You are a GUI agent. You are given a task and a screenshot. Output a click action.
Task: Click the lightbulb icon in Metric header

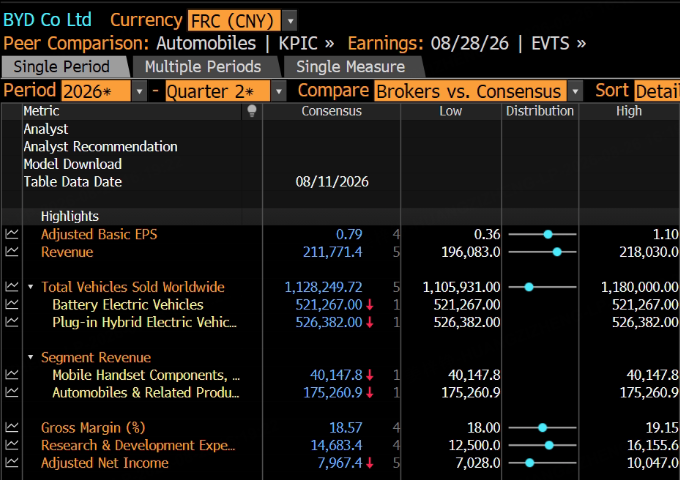[x=252, y=111]
